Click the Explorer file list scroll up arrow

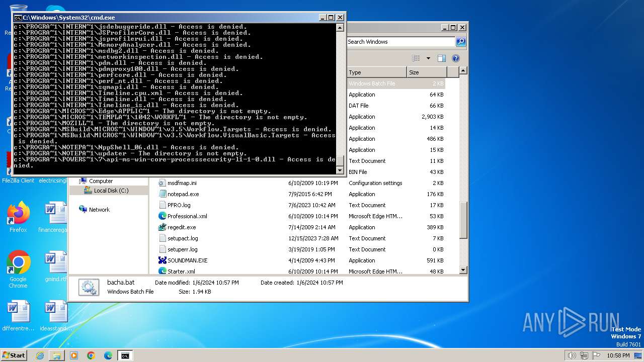[x=463, y=70]
